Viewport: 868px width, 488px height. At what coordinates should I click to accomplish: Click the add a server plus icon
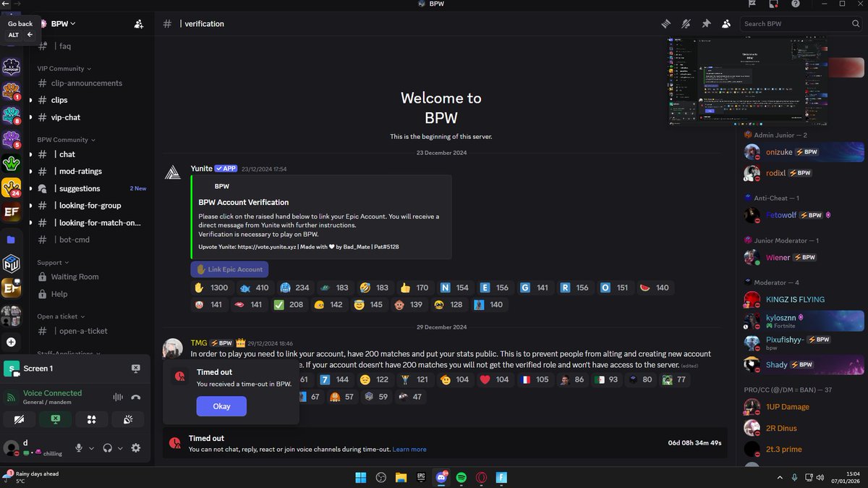[11, 342]
